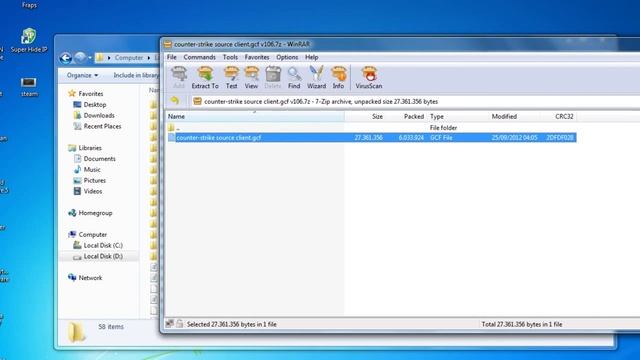
Task: Open the steam desktop shortcut
Action: point(29,87)
